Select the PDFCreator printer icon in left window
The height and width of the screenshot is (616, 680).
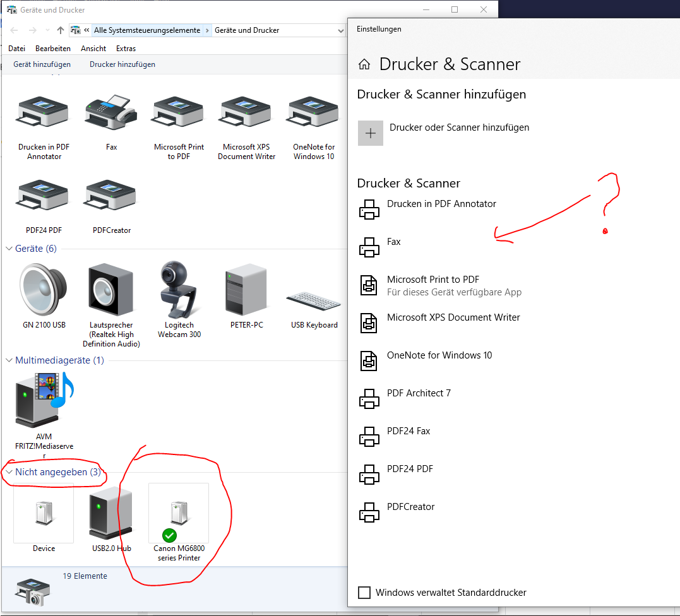pyautogui.click(x=110, y=194)
